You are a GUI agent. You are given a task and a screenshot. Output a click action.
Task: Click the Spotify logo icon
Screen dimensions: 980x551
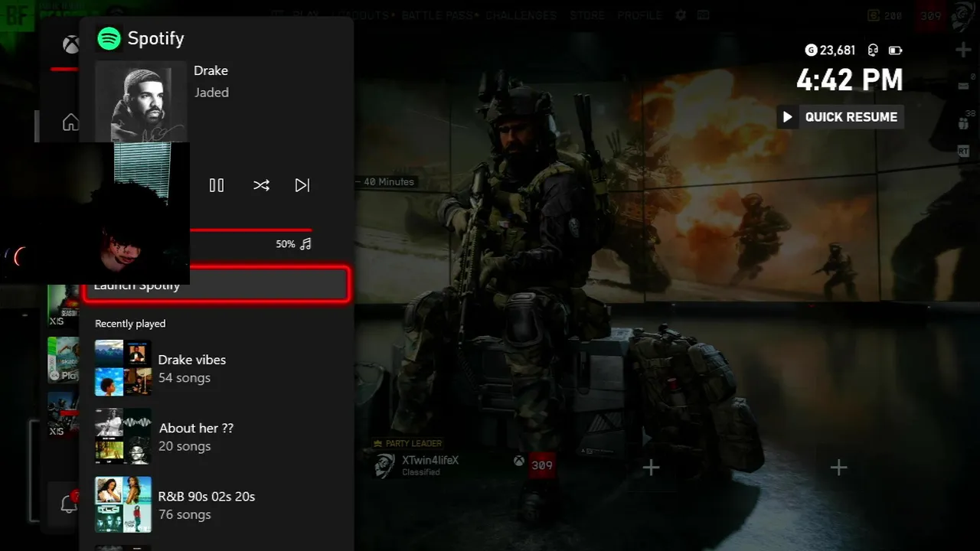(109, 38)
